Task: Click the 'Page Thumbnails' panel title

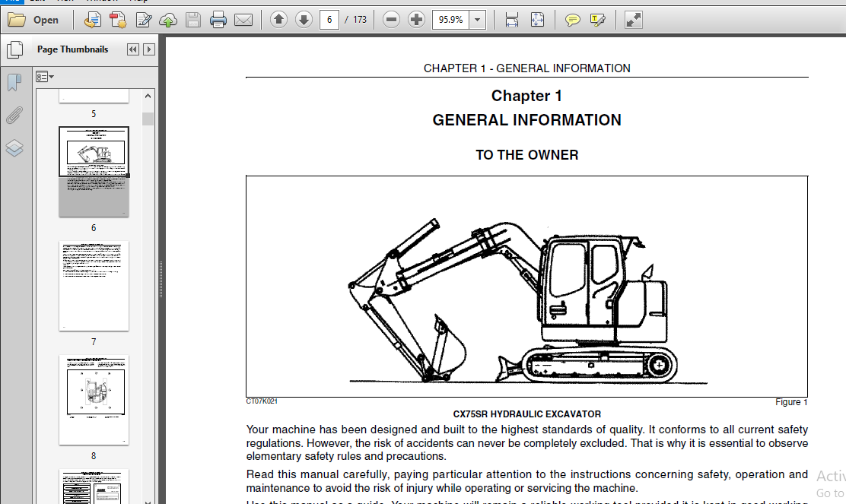Action: (x=73, y=49)
